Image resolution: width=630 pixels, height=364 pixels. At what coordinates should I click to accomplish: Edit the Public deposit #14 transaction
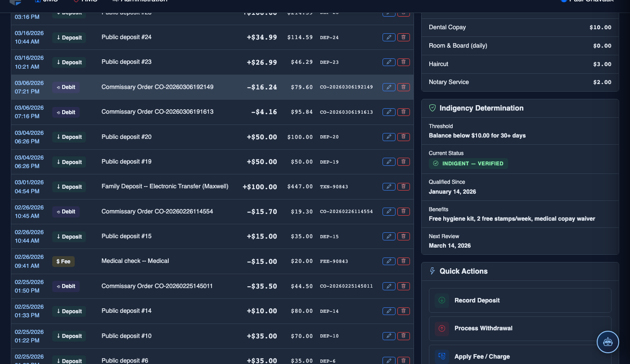tap(389, 311)
